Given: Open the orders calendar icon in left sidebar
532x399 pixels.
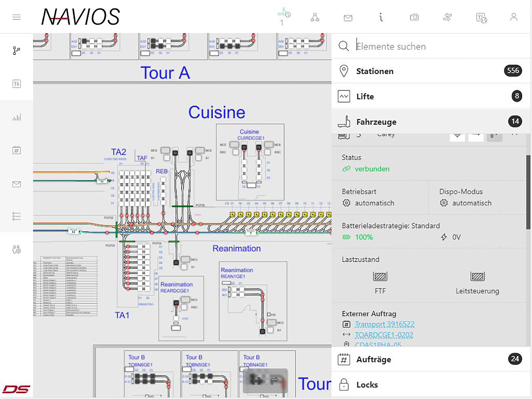Looking at the screenshot, I should [x=17, y=150].
